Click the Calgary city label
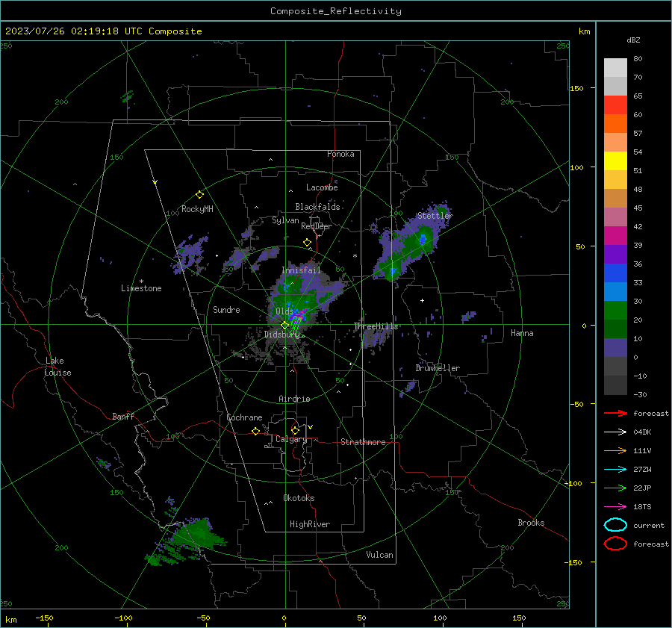Viewport: 672px width, 628px height. tap(291, 439)
